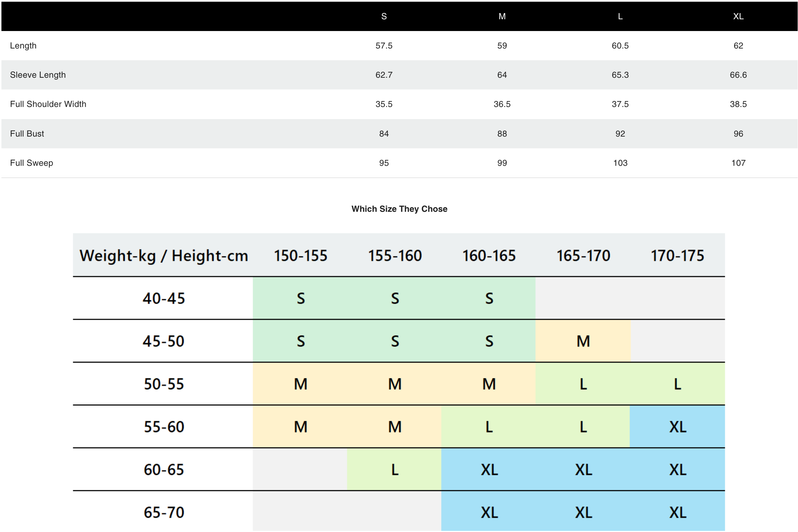Click the M column header

(x=502, y=16)
